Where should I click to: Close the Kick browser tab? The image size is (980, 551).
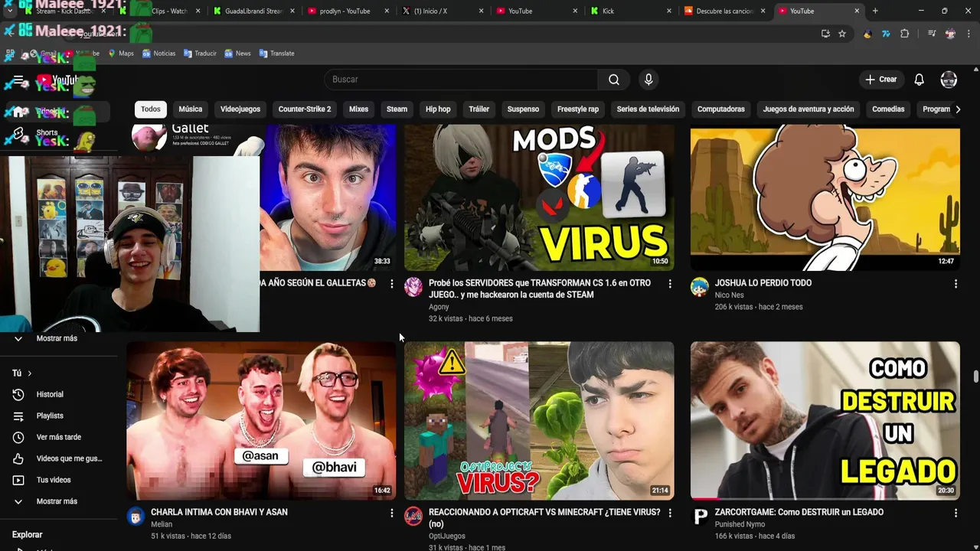pyautogui.click(x=668, y=11)
